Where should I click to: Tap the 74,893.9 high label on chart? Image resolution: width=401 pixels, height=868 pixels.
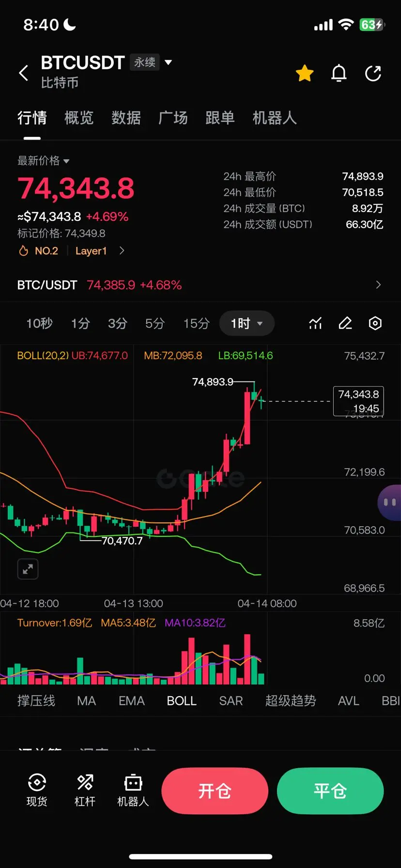click(213, 382)
